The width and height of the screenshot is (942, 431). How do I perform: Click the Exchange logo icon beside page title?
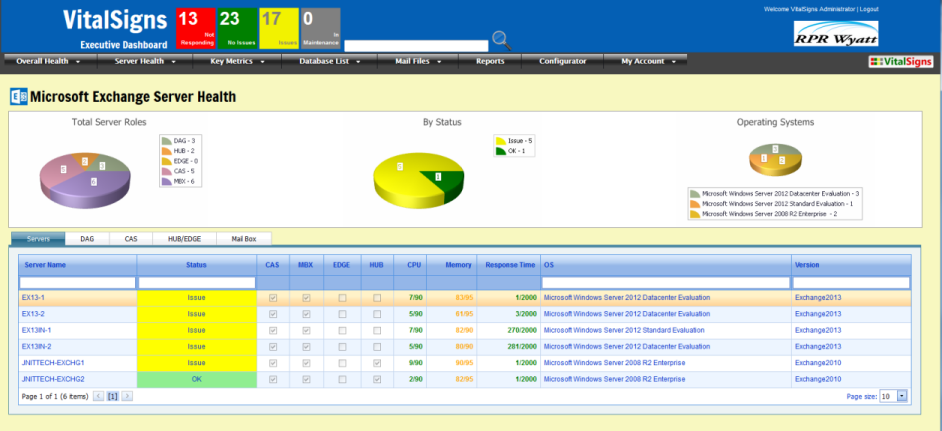[x=19, y=96]
